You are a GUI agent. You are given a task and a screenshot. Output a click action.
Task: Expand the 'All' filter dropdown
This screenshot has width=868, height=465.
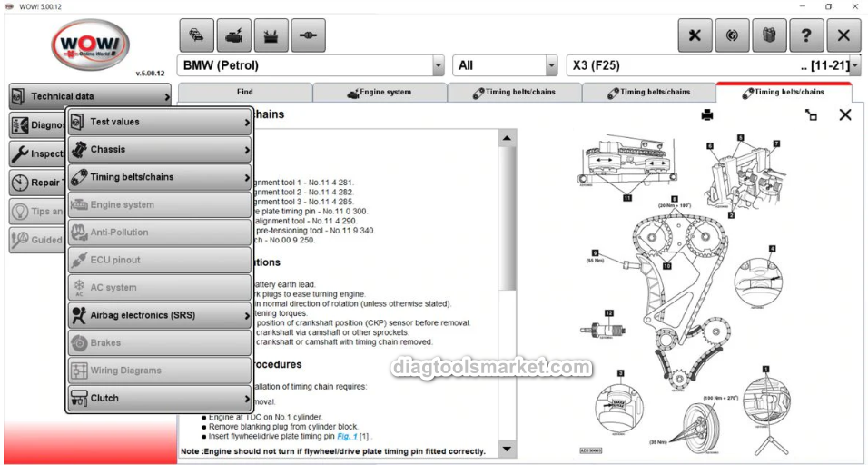click(x=551, y=65)
